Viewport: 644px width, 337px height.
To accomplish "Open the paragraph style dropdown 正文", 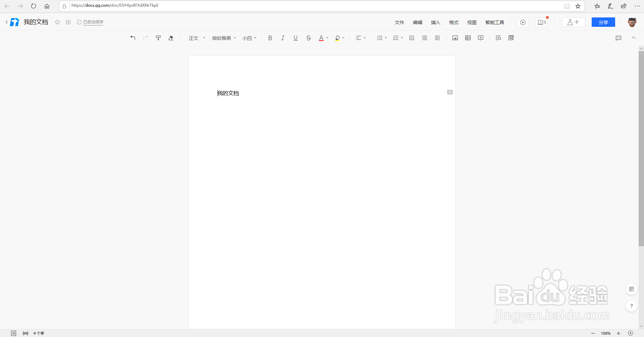I will tap(197, 38).
